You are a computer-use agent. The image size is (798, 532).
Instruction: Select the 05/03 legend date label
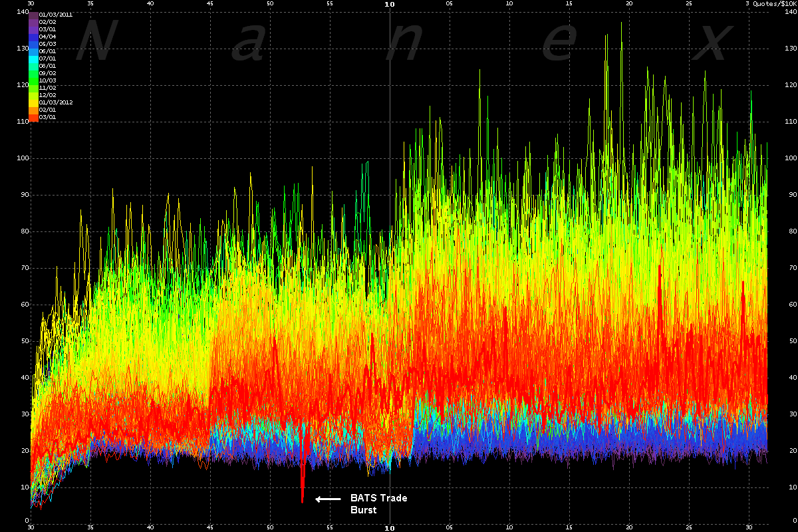tap(47, 44)
